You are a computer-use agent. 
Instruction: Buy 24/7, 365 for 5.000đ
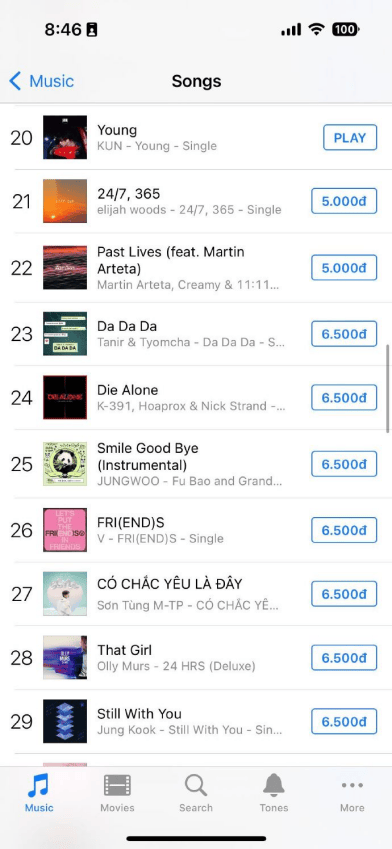(x=344, y=201)
